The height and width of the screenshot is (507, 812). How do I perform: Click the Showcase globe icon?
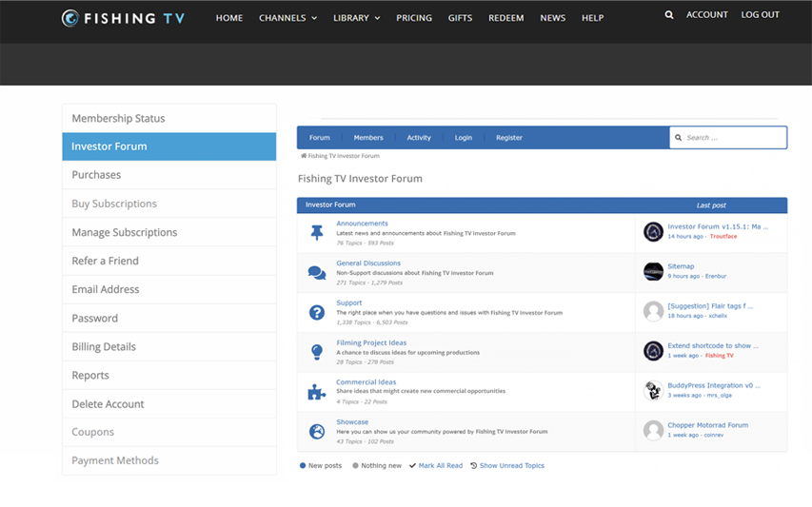316,431
